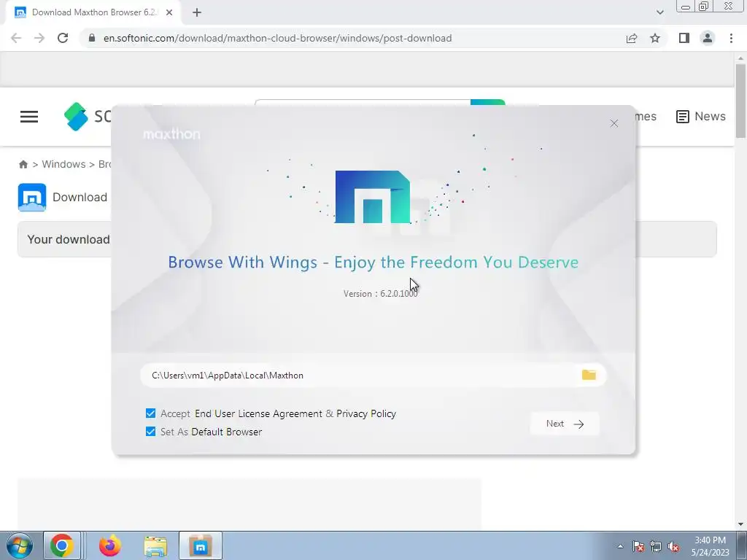Go forward in Chrome
The width and height of the screenshot is (747, 560).
39,38
